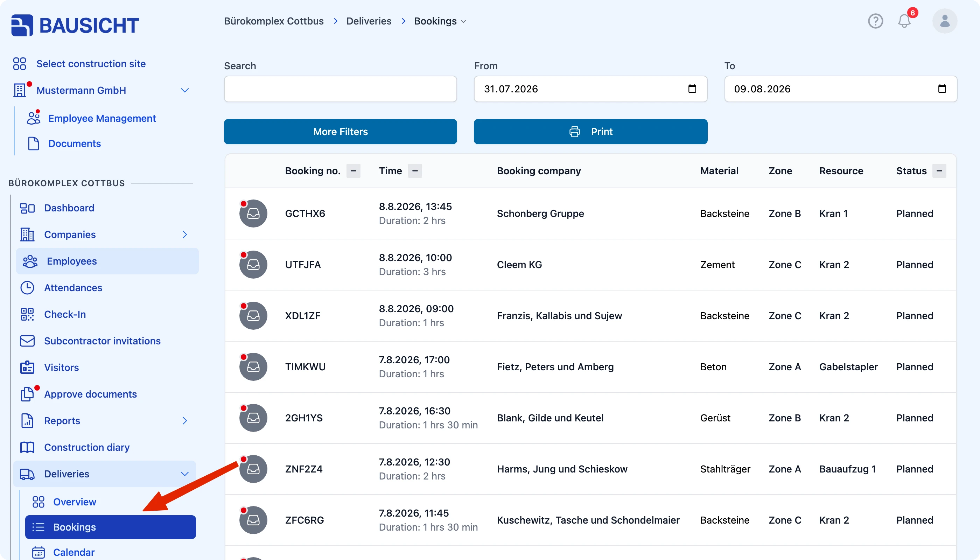Click the Blank, Gilde und Keutel company
Image resolution: width=980 pixels, height=560 pixels.
click(550, 418)
